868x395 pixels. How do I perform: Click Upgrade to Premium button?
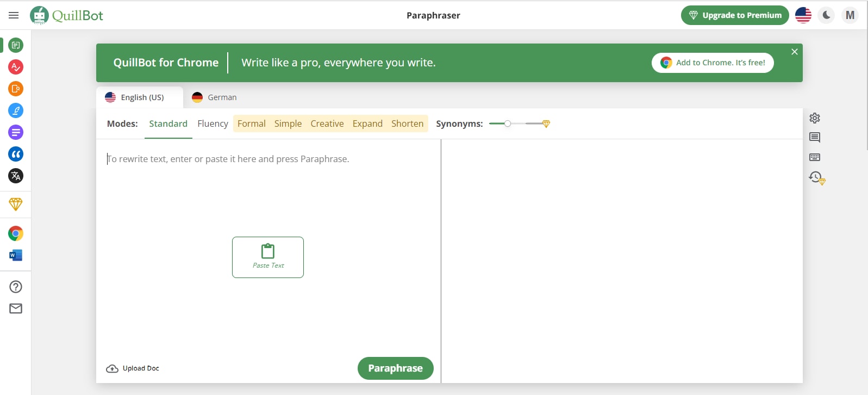click(735, 15)
